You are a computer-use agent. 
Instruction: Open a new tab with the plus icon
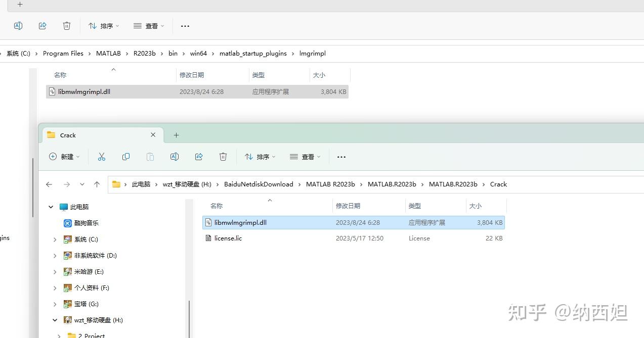tap(176, 135)
